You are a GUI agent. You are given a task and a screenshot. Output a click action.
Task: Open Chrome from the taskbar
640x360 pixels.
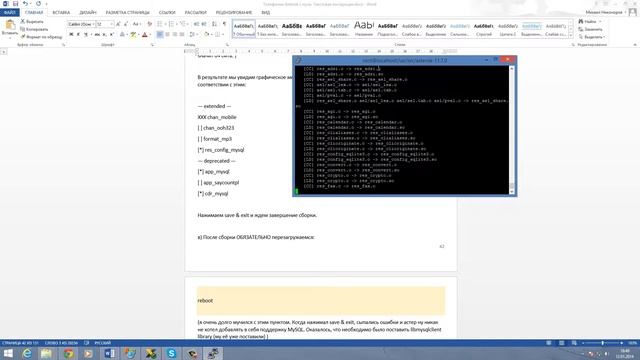click(x=69, y=353)
